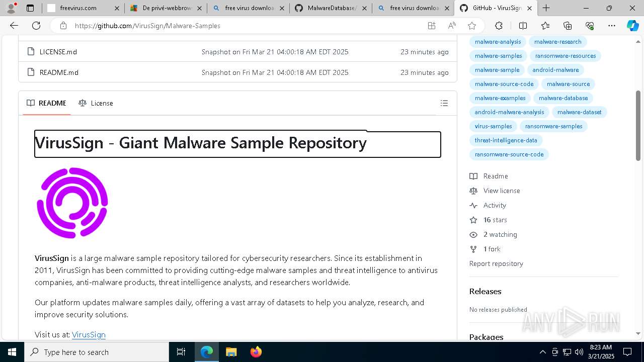Open the Readme sidebar link

pyautogui.click(x=489, y=176)
